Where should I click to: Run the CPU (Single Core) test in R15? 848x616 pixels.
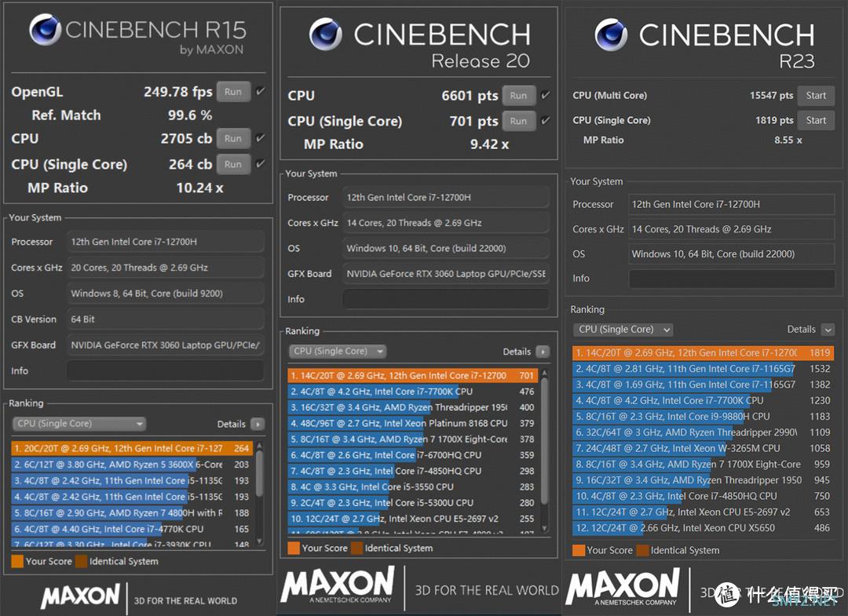point(233,164)
